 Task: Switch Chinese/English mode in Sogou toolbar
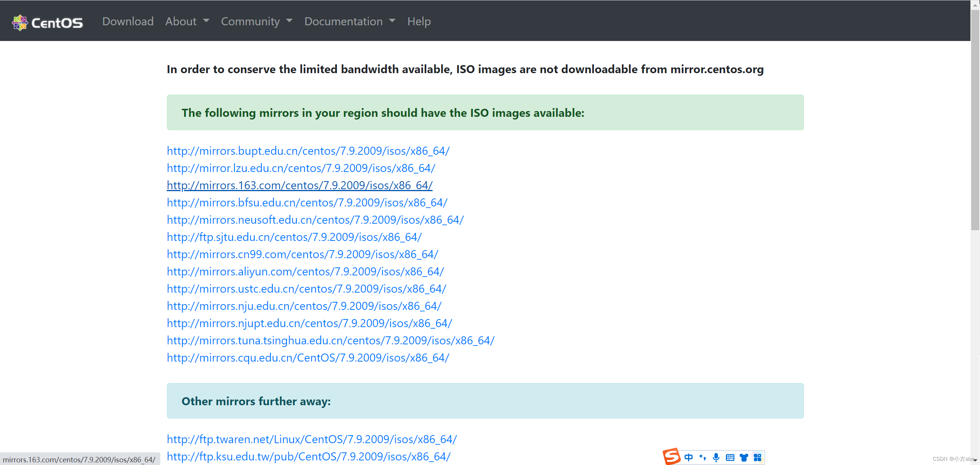coord(688,457)
